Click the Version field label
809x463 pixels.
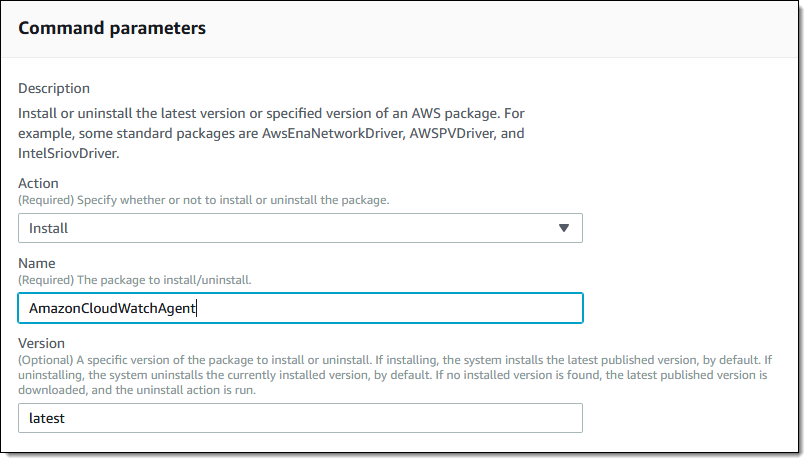(42, 342)
